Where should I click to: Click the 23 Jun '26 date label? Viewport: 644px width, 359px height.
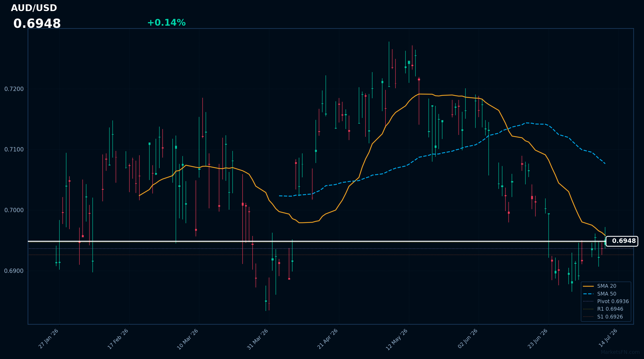pyautogui.click(x=538, y=338)
